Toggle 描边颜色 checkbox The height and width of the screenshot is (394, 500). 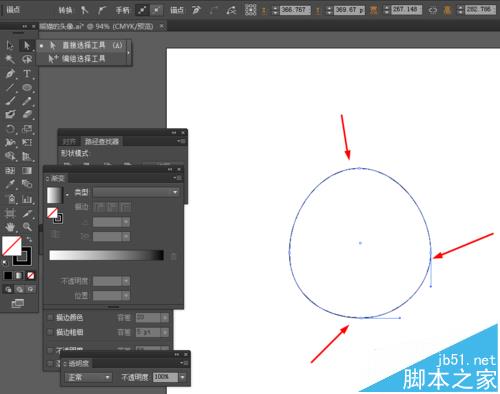point(50,317)
